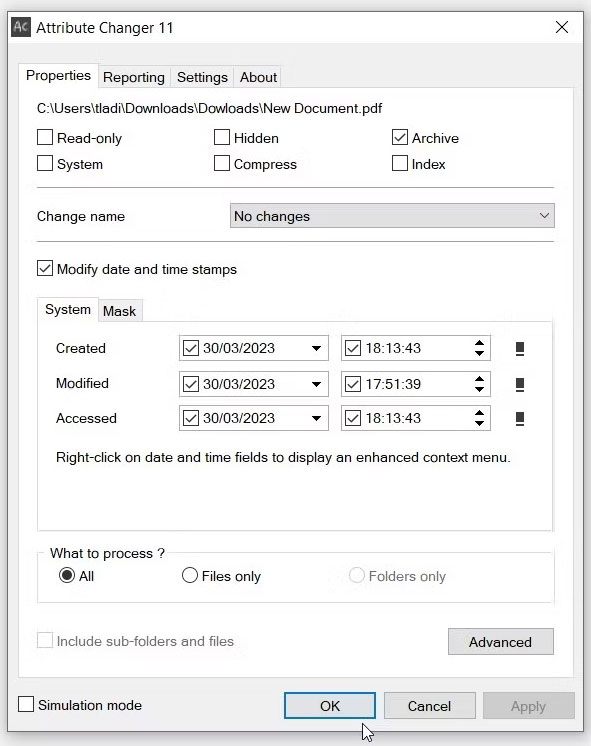Increase Accessed time with up spinner

(x=479, y=413)
